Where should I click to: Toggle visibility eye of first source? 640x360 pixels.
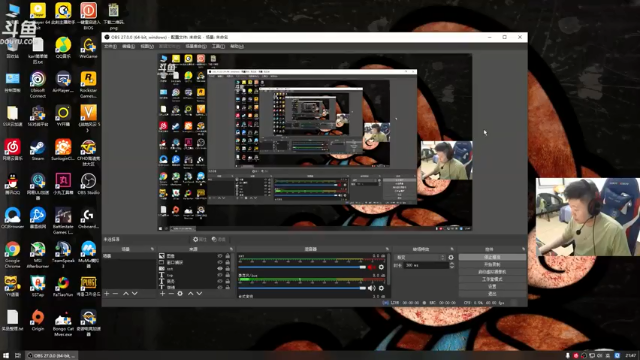pyautogui.click(x=220, y=256)
